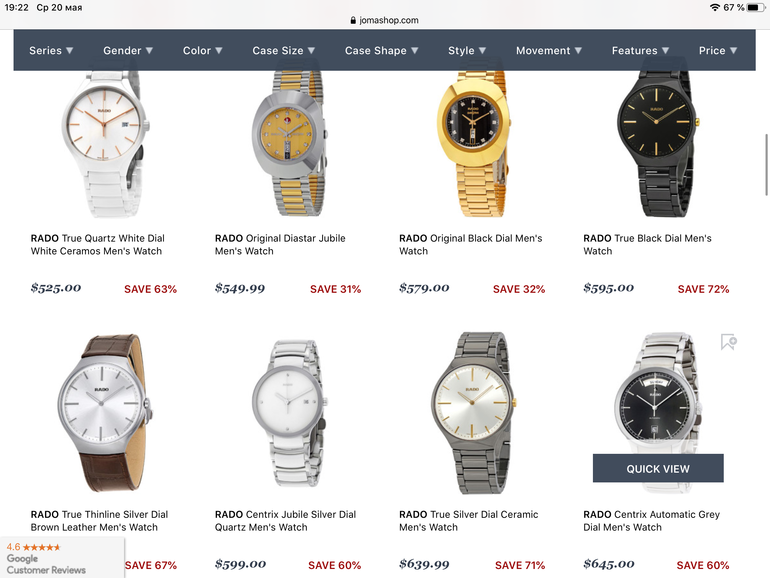Select the gold Original Black Dial watch image
The image size is (770, 578).
coord(474,143)
